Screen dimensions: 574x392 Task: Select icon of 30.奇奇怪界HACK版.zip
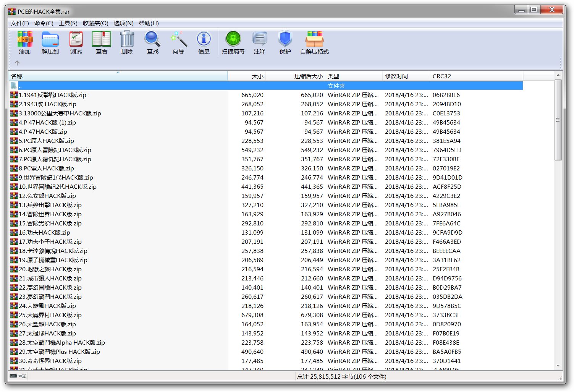pyautogui.click(x=14, y=361)
